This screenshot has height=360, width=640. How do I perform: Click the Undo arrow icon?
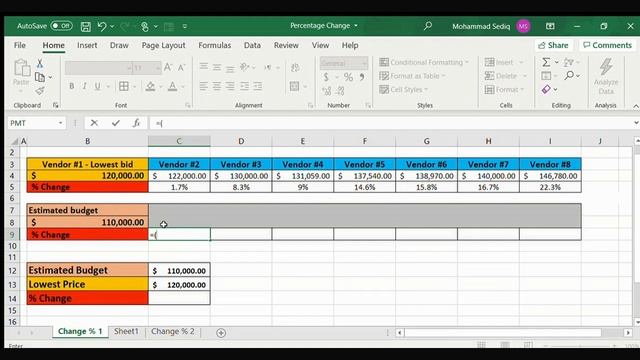[102, 27]
